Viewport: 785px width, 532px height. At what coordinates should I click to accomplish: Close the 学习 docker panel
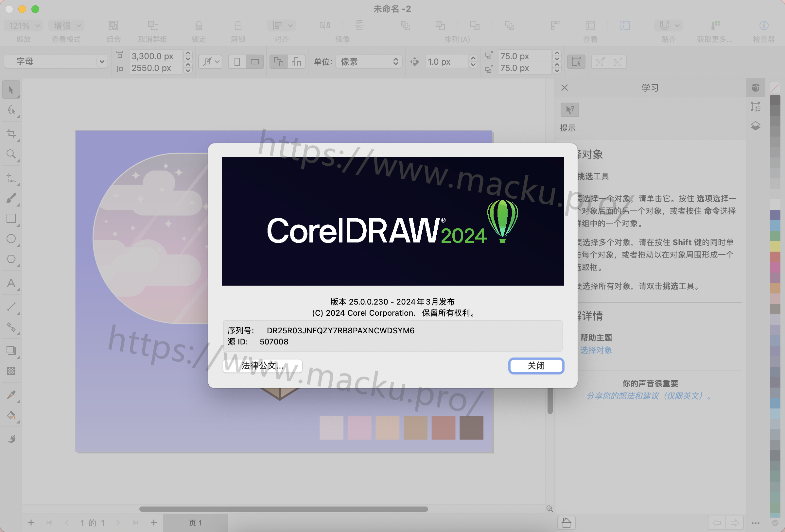pos(565,88)
